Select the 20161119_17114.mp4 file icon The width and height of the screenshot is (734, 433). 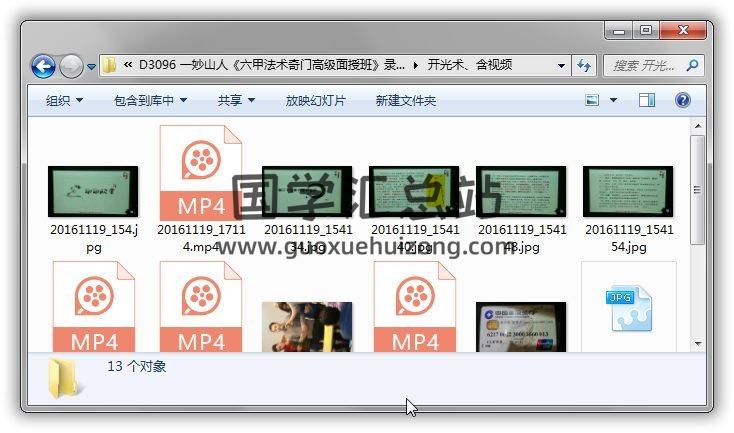tap(201, 173)
